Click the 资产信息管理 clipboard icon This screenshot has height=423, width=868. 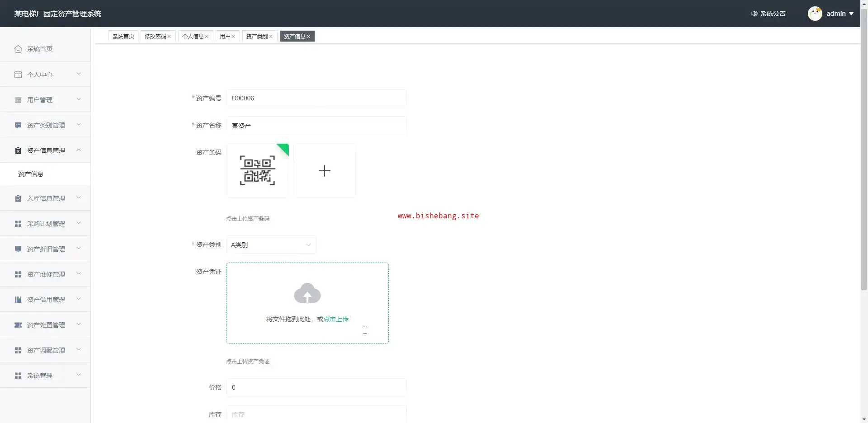18,150
